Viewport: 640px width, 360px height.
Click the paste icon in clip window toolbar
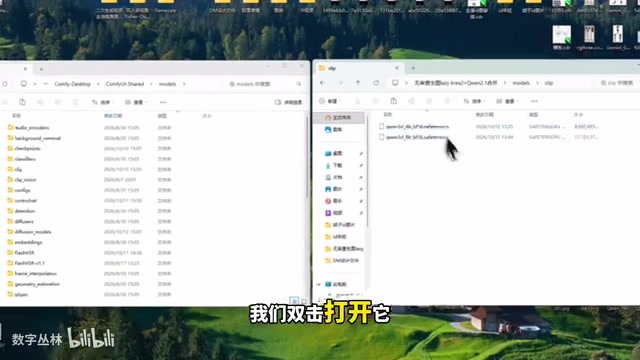(x=393, y=101)
